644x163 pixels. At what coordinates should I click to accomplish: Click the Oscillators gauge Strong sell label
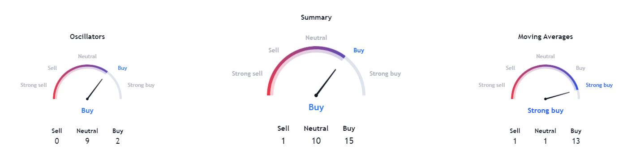click(34, 85)
